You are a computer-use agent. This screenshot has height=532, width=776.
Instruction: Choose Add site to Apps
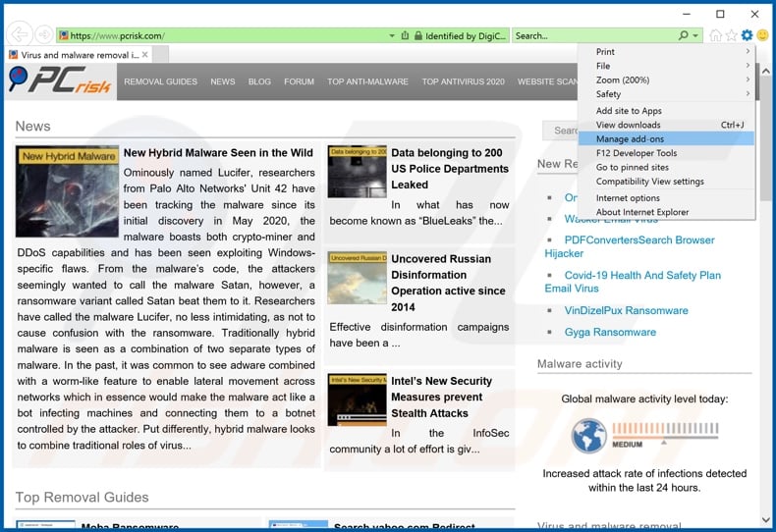tap(666, 111)
